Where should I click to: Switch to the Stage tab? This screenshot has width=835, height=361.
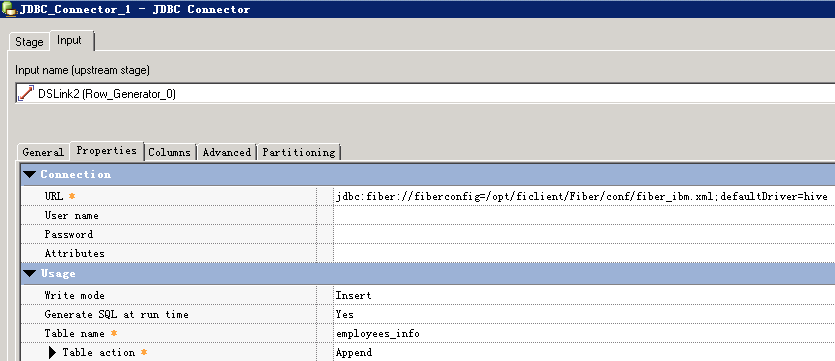pos(29,42)
